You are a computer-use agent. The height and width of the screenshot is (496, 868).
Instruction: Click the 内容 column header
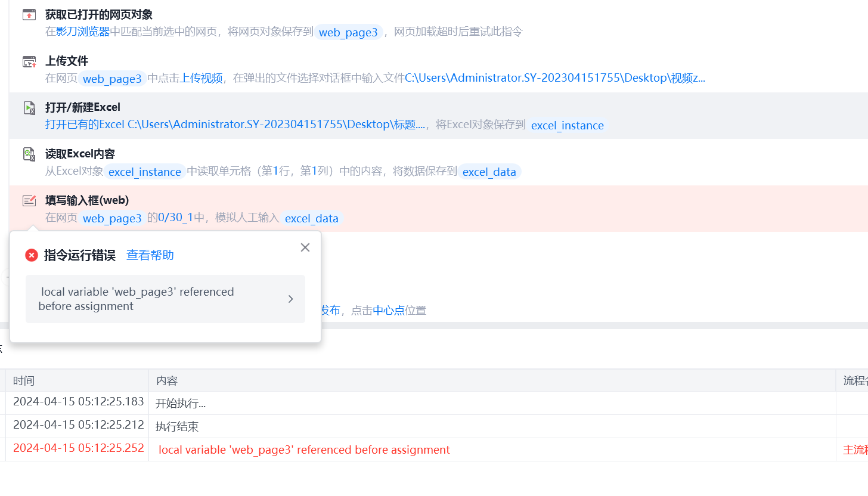coord(167,381)
